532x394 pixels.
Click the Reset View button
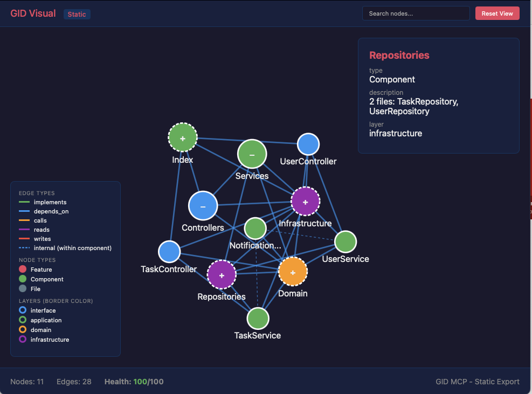tap(497, 13)
